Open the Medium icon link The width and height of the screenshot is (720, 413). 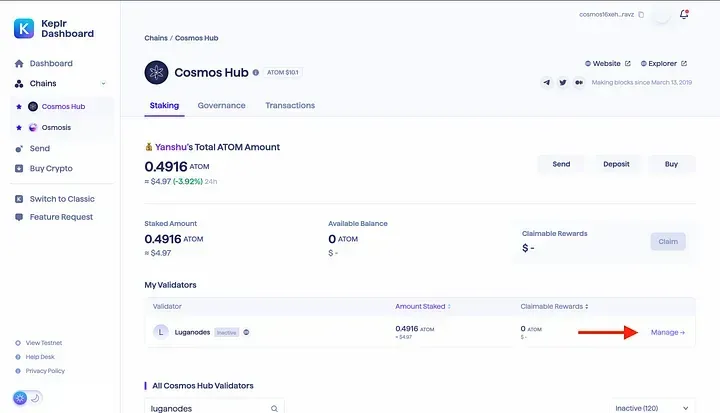(x=579, y=83)
